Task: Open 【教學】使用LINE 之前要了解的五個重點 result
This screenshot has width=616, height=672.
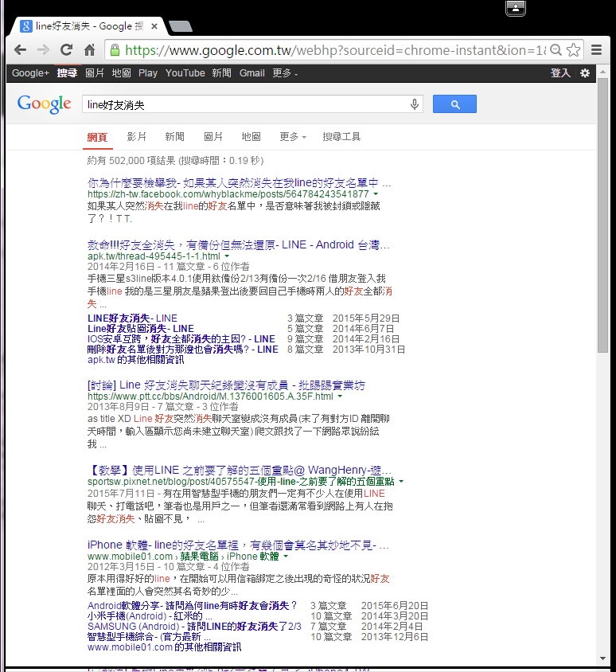Action: click(x=239, y=470)
